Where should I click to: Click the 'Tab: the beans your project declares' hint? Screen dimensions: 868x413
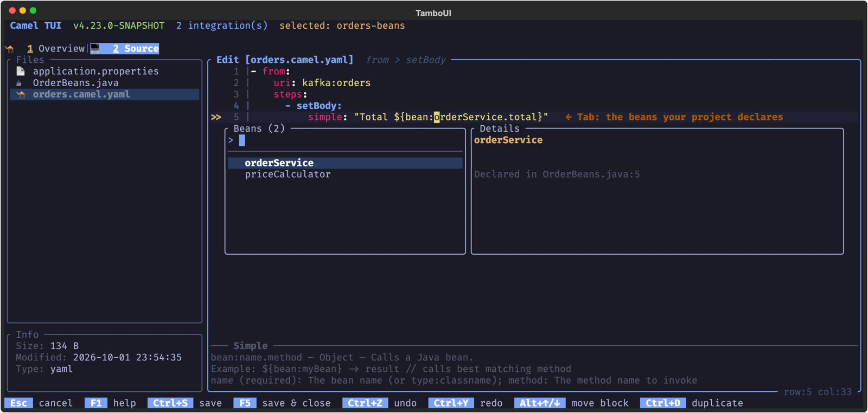pos(674,117)
